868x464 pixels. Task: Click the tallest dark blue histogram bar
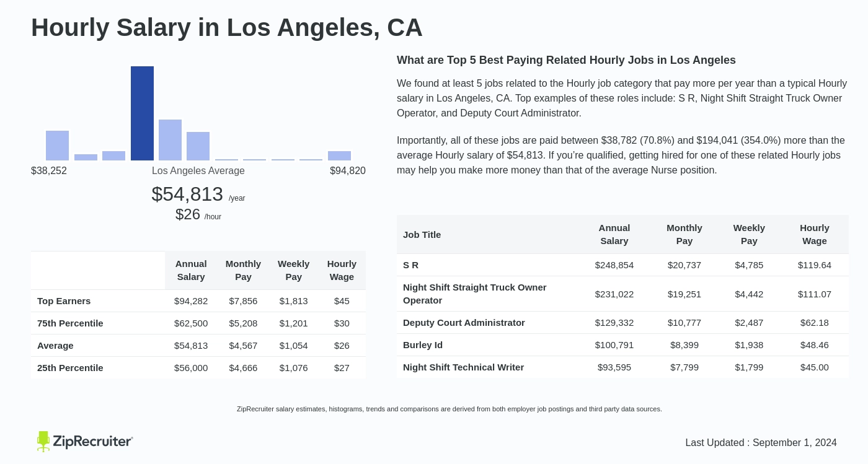(142, 113)
